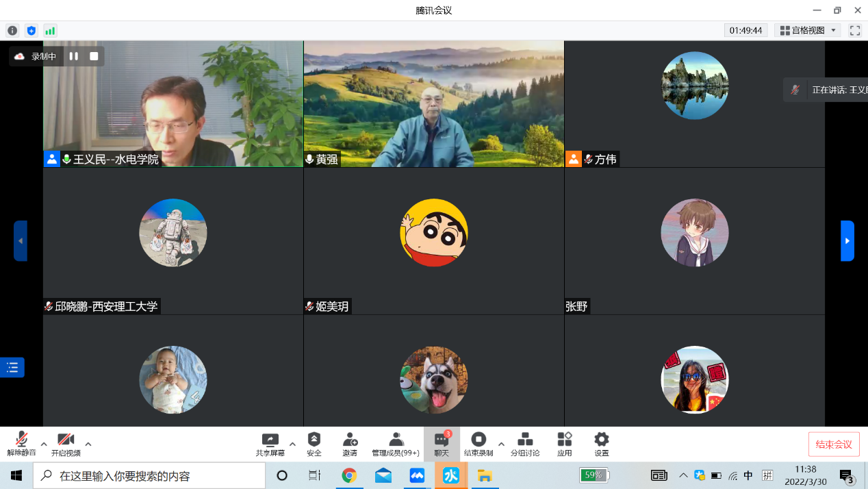Viewport: 868px width, 489px height.
Task: Open the Chat (聊天) panel
Action: [442, 444]
